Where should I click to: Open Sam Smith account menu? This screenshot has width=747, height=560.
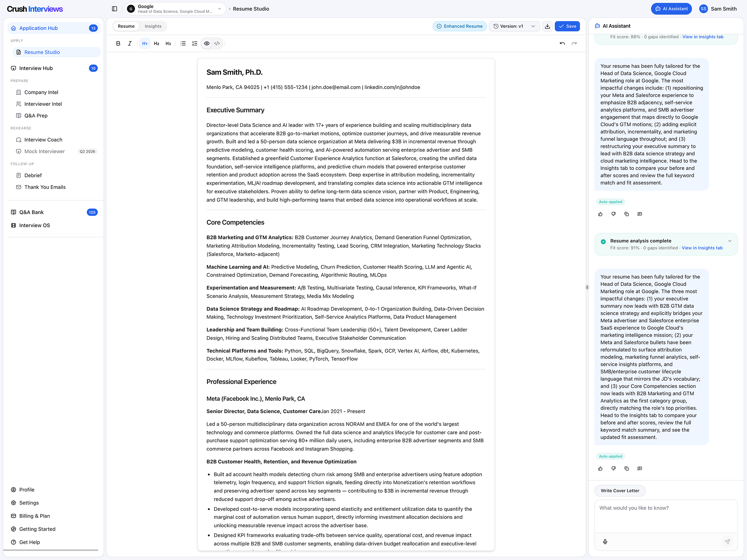[718, 9]
